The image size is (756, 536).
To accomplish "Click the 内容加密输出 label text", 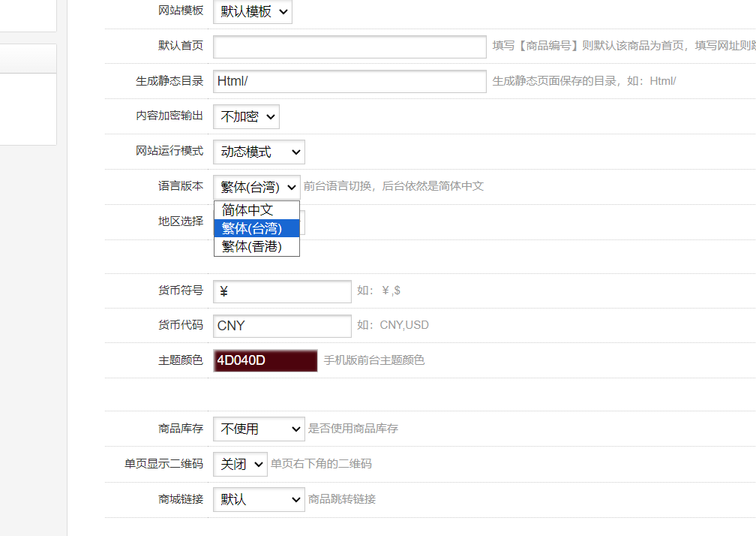I will (x=169, y=116).
